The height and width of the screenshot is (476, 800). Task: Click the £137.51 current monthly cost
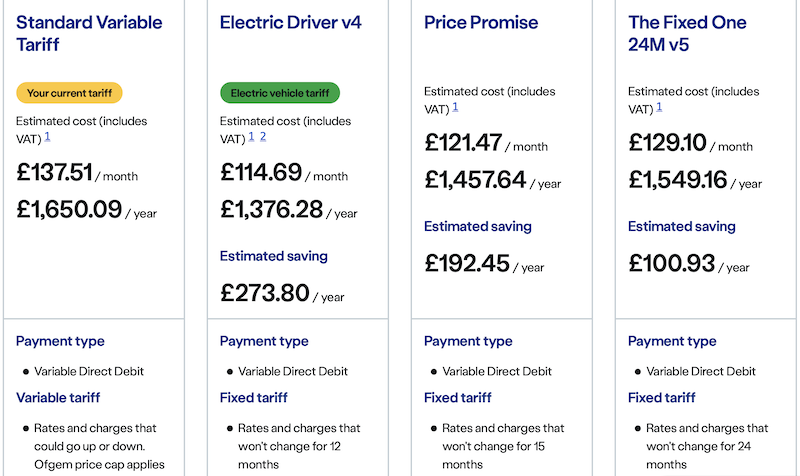pos(55,172)
